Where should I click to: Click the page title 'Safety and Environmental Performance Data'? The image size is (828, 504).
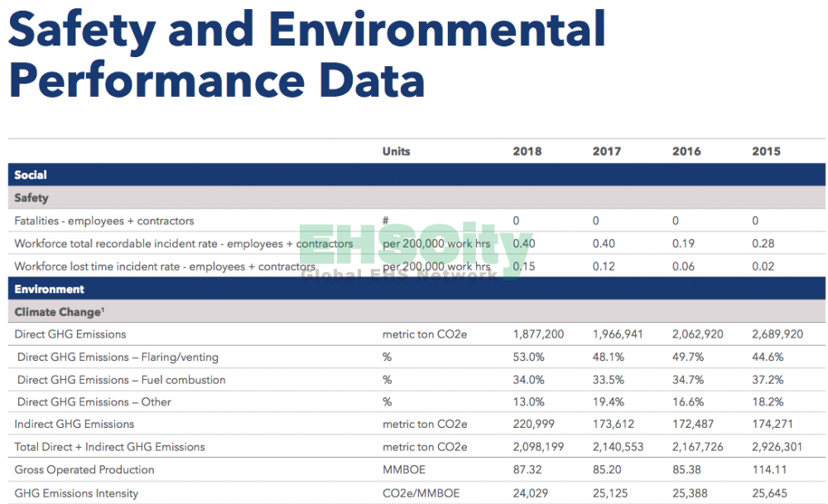[x=306, y=55]
